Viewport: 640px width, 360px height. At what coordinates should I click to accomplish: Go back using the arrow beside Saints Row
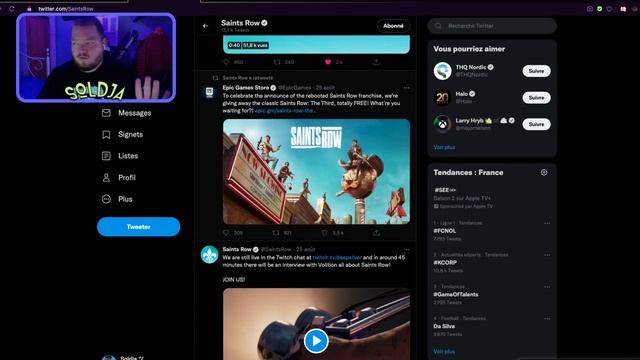[x=205, y=26]
